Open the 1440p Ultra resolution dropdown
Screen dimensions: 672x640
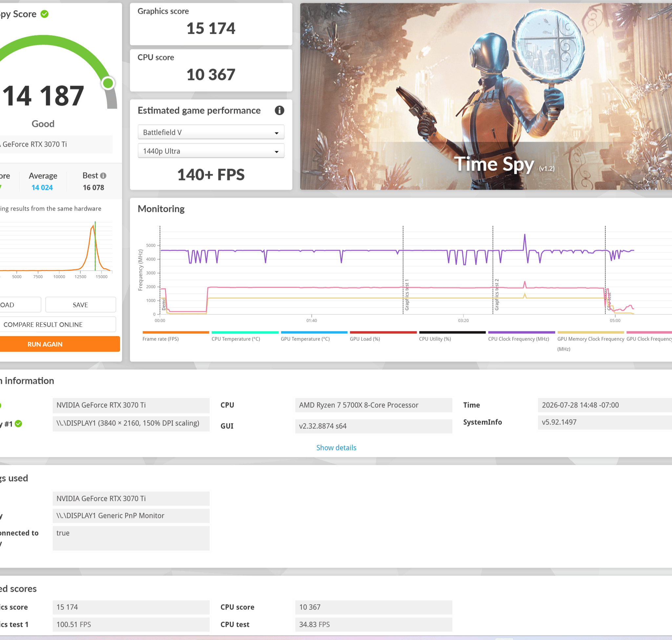tap(211, 151)
